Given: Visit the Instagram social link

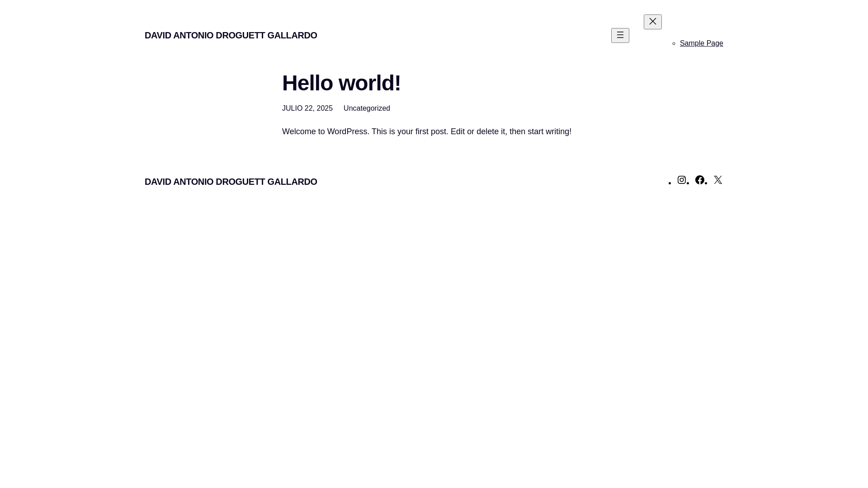Looking at the screenshot, I should tap(682, 180).
